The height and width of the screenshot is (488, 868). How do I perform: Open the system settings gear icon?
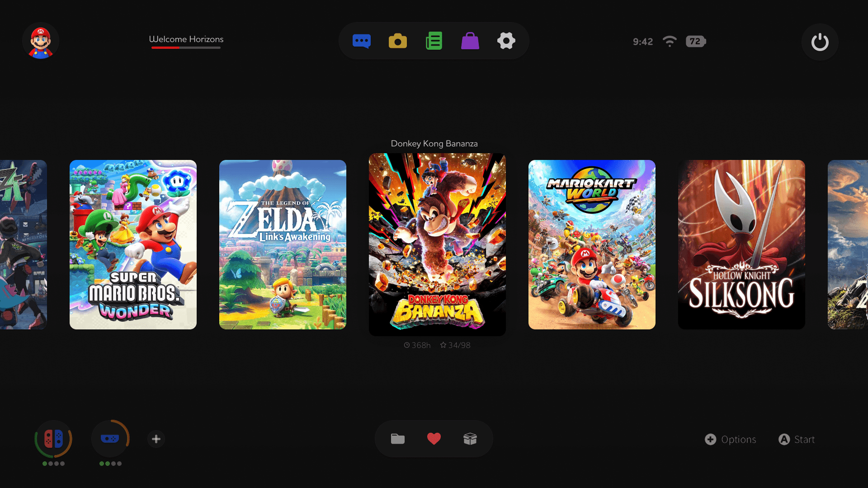tap(506, 41)
